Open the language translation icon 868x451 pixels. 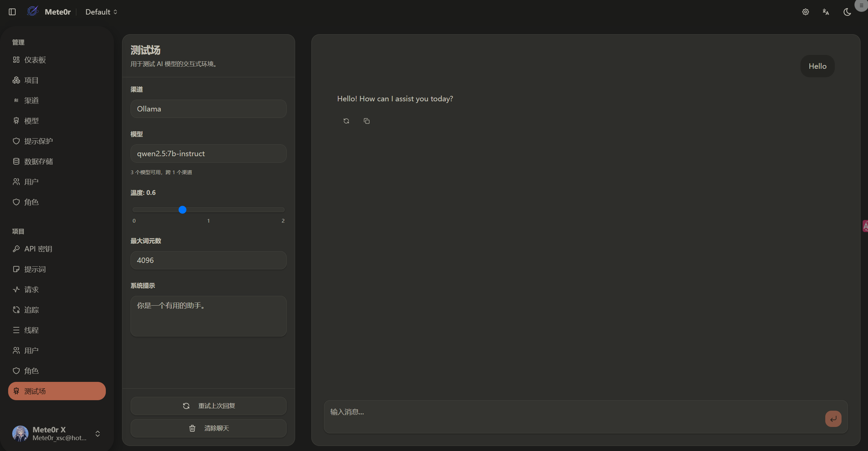[826, 12]
